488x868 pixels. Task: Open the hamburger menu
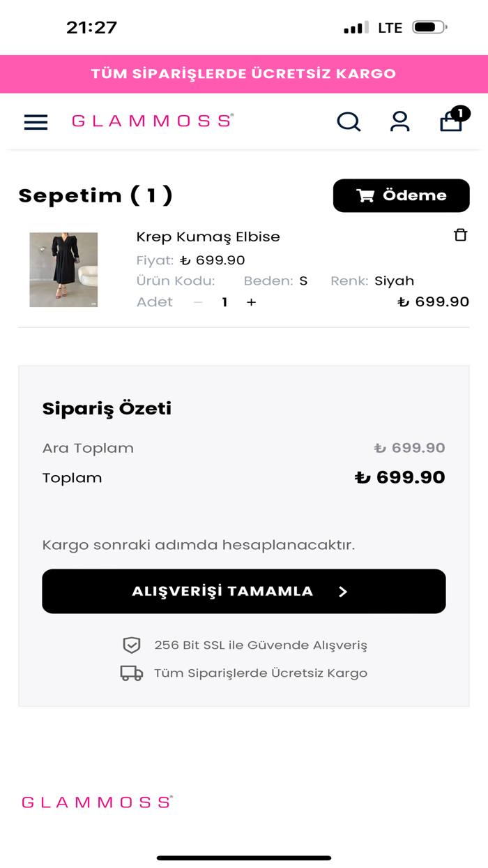tap(36, 122)
